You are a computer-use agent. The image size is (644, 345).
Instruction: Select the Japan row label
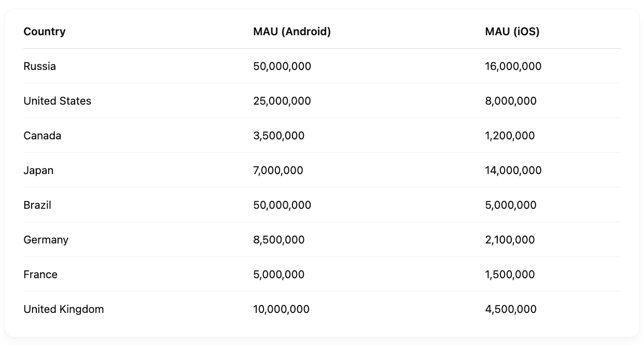38,170
